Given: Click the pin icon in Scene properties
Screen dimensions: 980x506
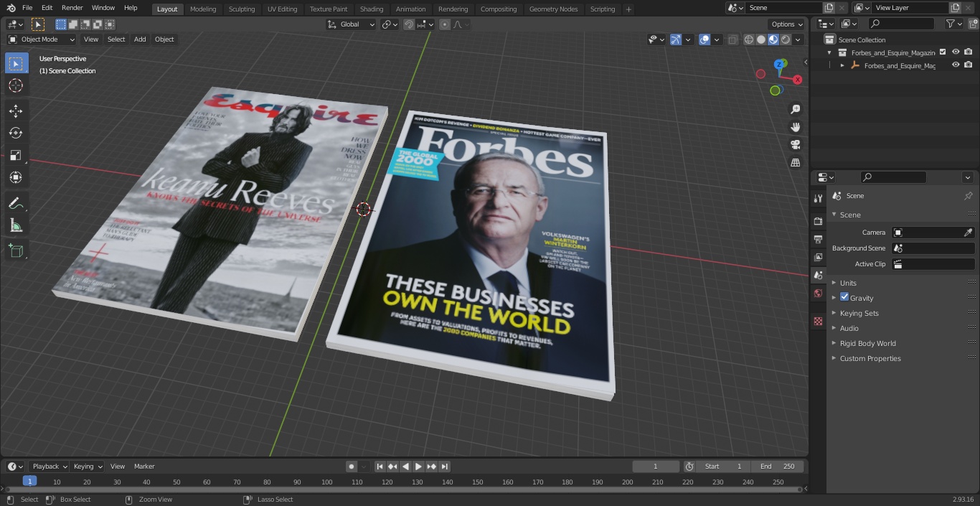Looking at the screenshot, I should (968, 196).
